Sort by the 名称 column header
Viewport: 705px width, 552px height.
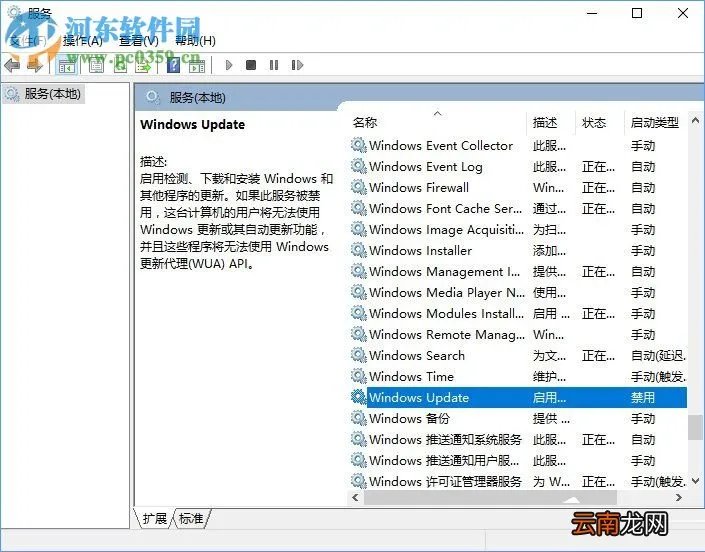coord(438,122)
